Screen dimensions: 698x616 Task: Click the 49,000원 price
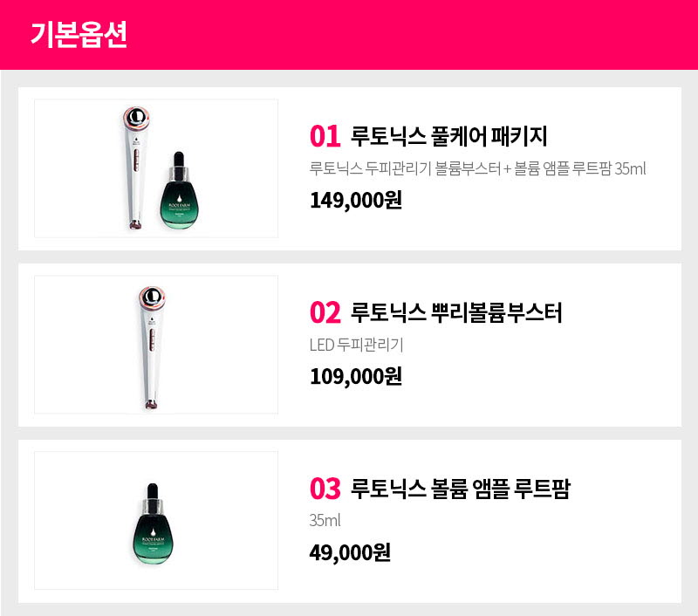(350, 552)
